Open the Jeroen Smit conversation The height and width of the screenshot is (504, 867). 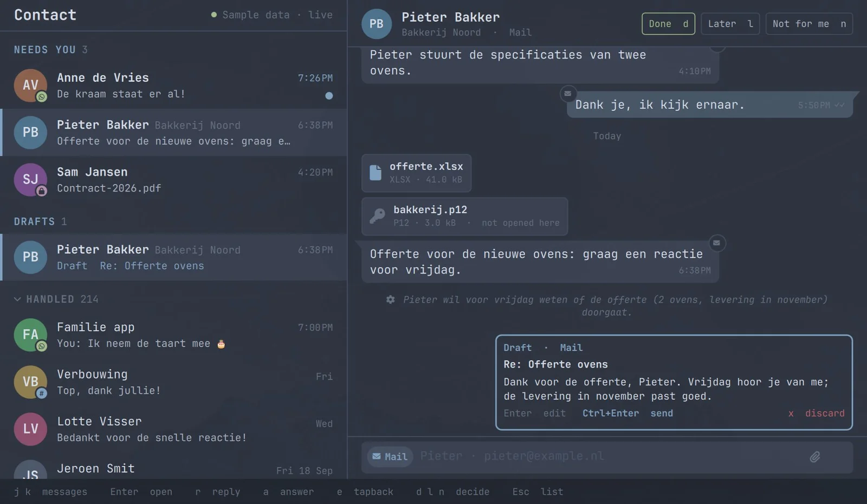point(173,466)
